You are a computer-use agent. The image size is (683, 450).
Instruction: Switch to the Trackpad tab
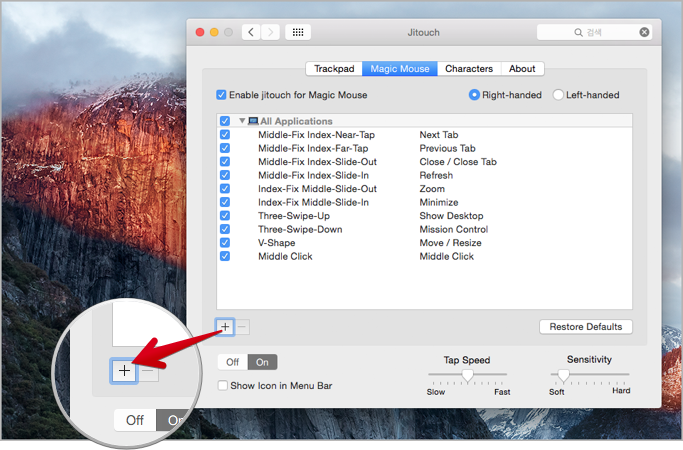coord(334,69)
